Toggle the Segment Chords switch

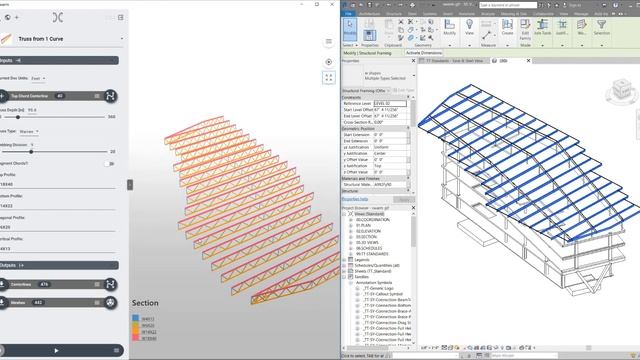tap(109, 164)
